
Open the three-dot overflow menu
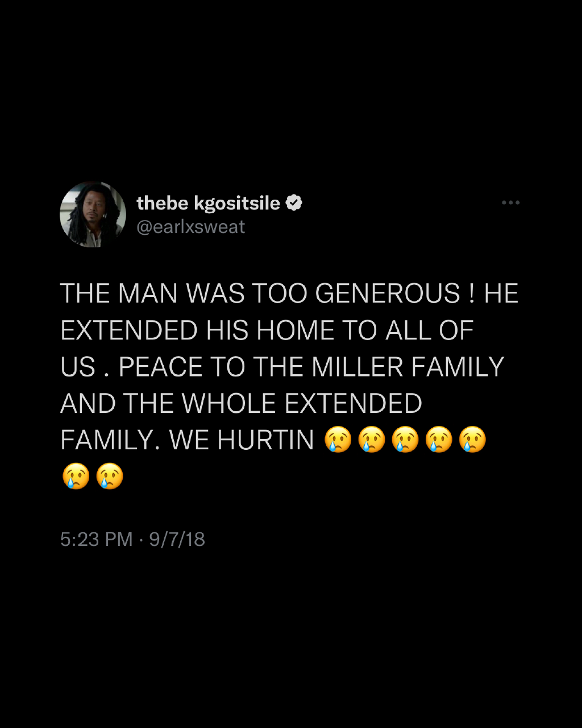coord(510,202)
